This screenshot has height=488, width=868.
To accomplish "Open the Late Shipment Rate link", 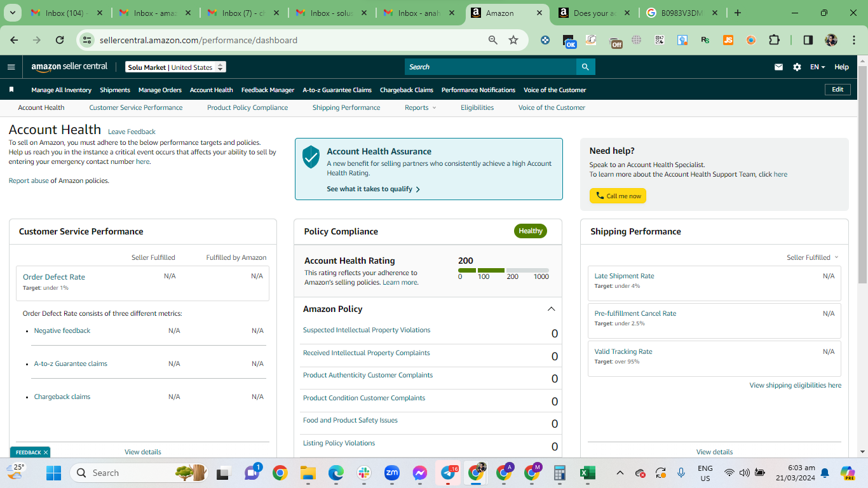I will pos(624,276).
